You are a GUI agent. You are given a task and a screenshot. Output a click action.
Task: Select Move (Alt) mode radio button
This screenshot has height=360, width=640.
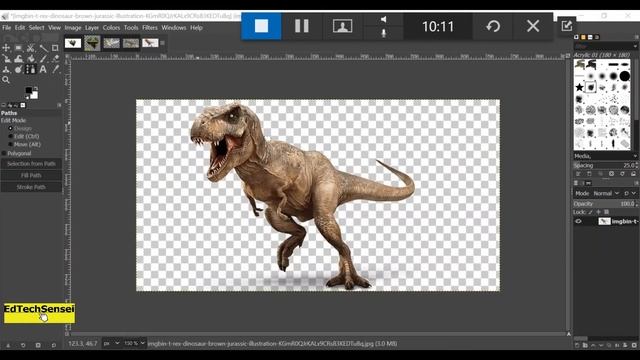click(11, 144)
